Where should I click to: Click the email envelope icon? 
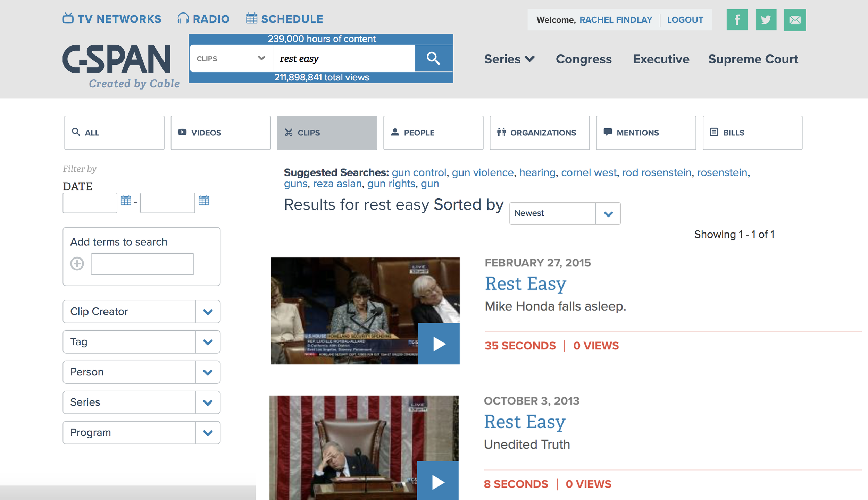point(794,20)
